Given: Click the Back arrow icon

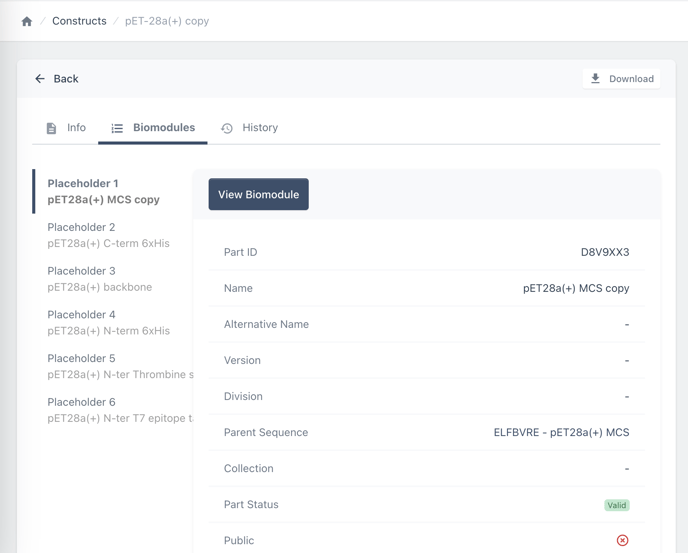Looking at the screenshot, I should pyautogui.click(x=40, y=79).
